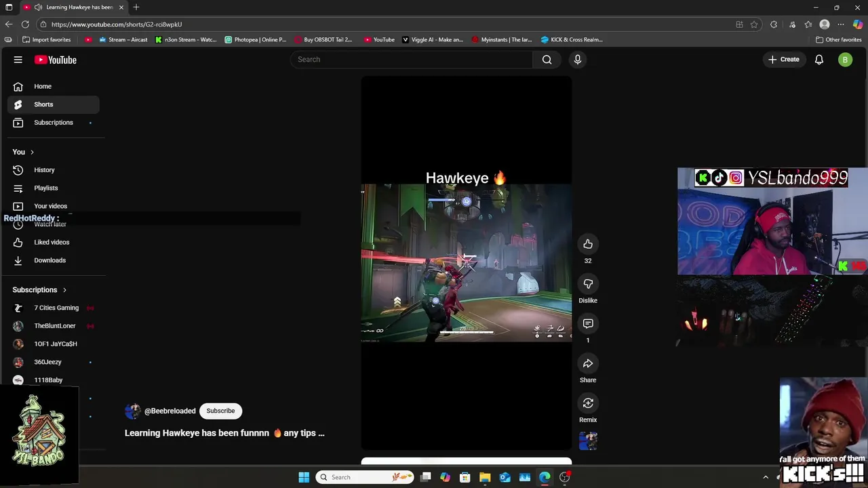The width and height of the screenshot is (868, 488).
Task: Subscribe to @Beebreloaded
Action: tap(220, 411)
